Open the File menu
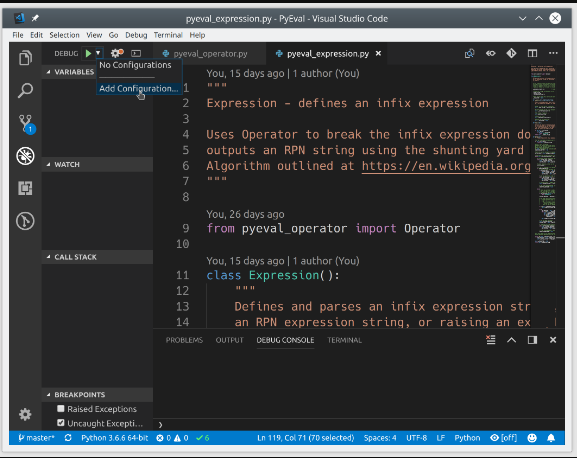 point(18,35)
